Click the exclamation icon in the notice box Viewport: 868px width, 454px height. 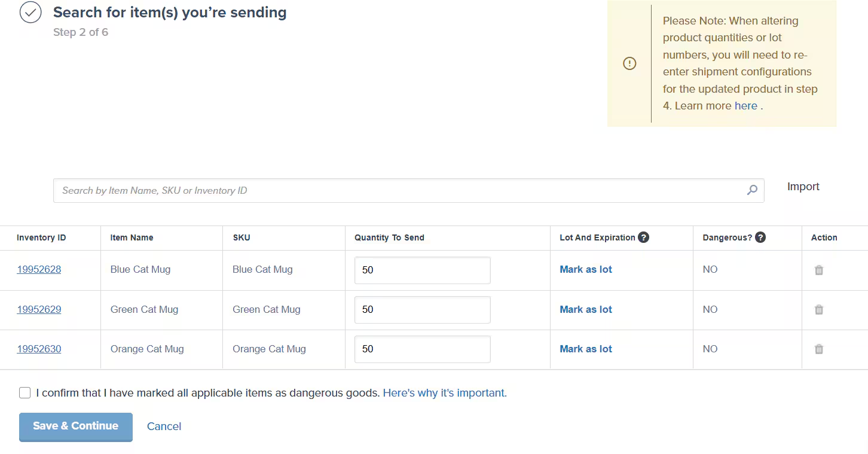(x=629, y=63)
